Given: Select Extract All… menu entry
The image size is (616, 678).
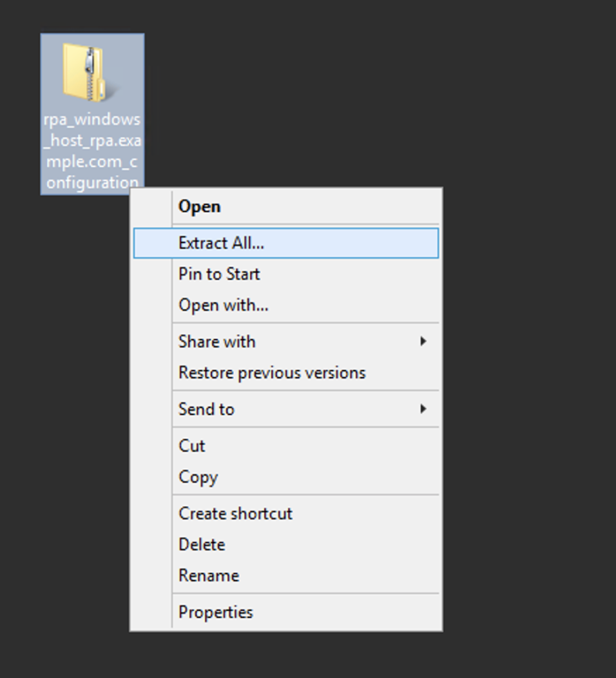Looking at the screenshot, I should (285, 243).
